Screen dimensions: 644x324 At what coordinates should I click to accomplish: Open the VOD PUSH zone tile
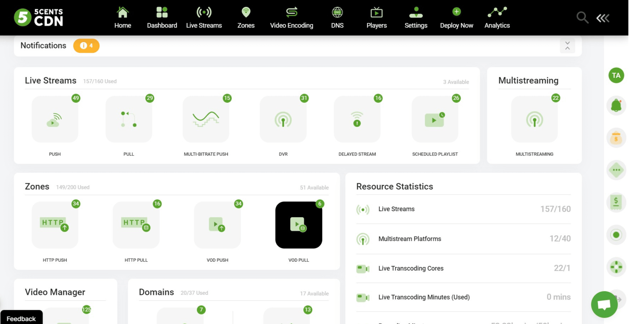[217, 225]
